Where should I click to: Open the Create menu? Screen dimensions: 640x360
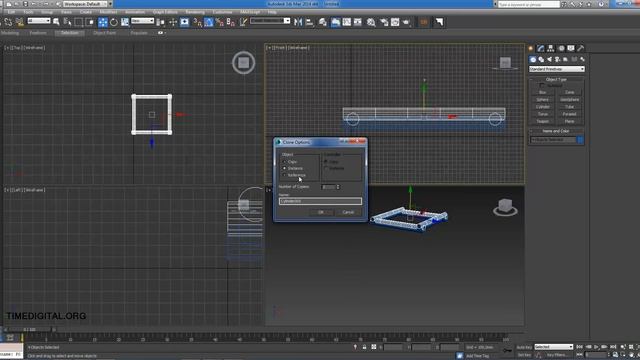coord(86,12)
